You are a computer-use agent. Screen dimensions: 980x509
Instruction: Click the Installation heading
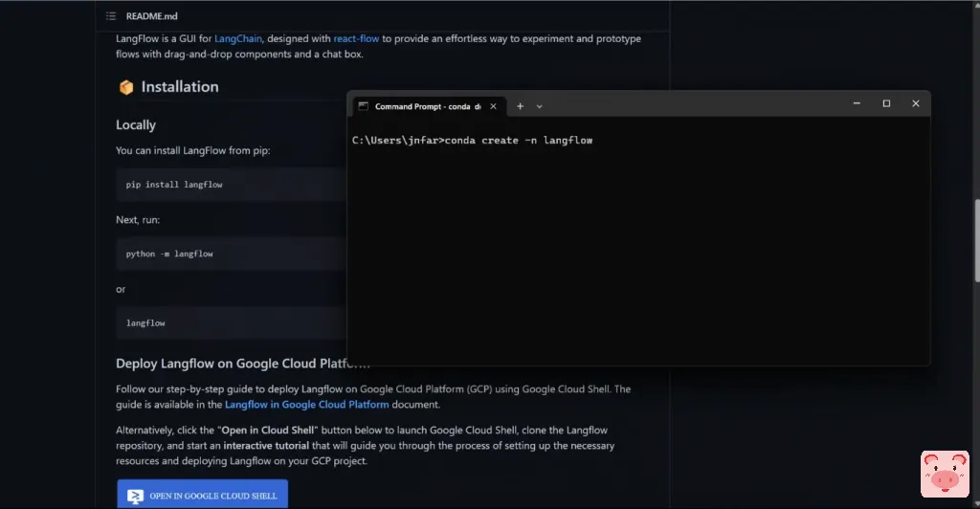(x=180, y=87)
